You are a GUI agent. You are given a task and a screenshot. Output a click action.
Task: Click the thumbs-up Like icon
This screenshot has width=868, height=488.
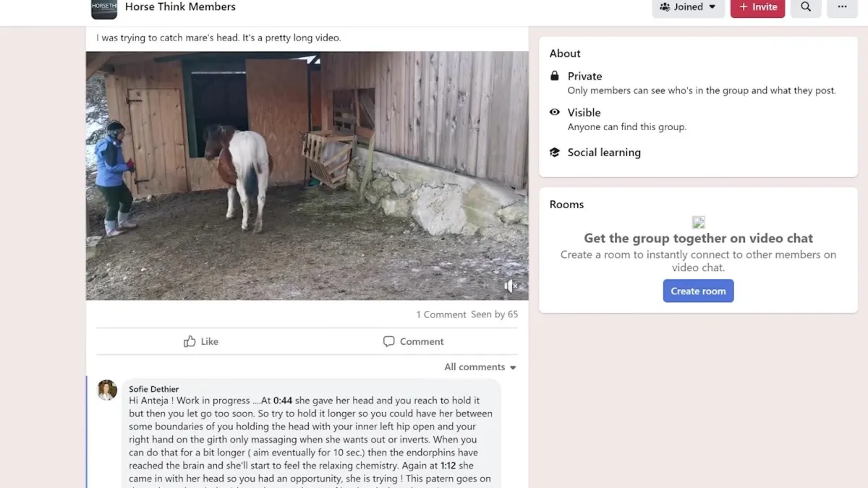pos(190,341)
